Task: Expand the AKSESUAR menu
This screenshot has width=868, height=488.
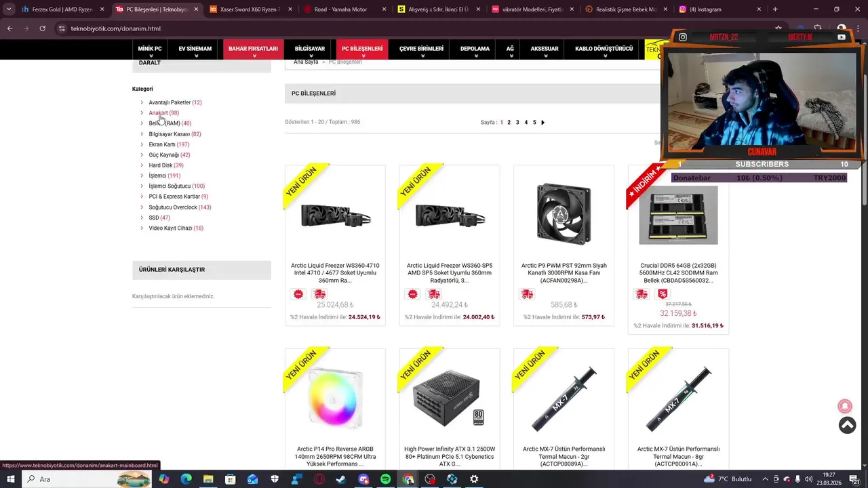Action: [545, 49]
